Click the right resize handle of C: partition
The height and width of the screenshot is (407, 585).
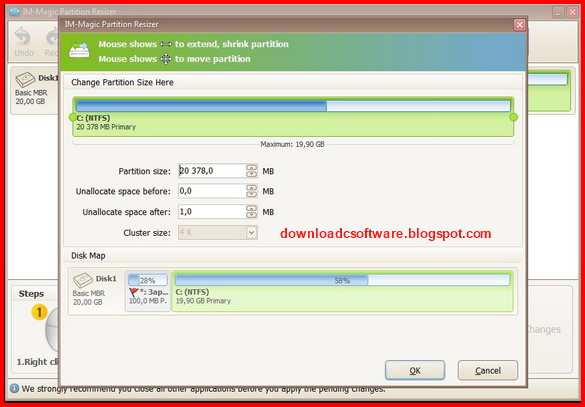[x=514, y=118]
